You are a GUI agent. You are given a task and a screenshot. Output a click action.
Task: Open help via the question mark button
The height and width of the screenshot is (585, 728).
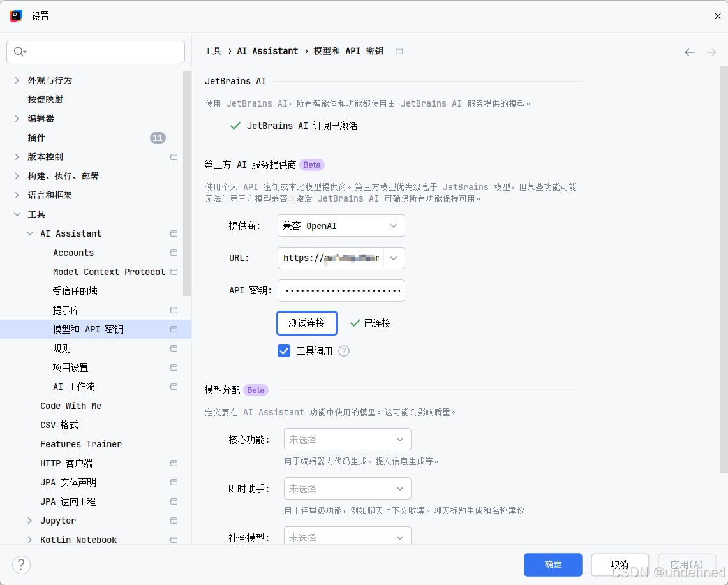[x=21, y=565]
